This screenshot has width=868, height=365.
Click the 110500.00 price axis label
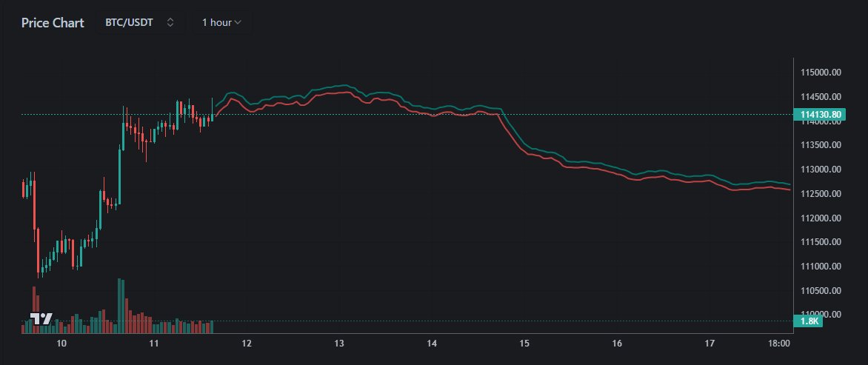coord(821,290)
